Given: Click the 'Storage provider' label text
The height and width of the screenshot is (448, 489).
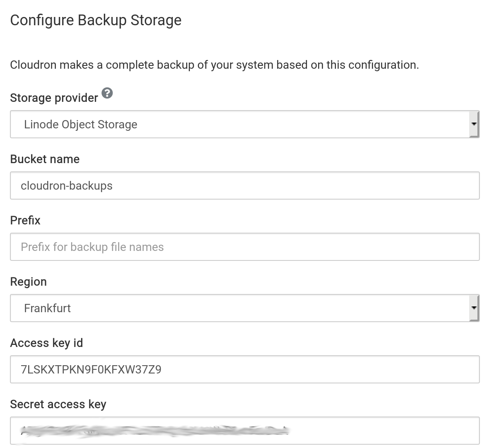Looking at the screenshot, I should [54, 98].
